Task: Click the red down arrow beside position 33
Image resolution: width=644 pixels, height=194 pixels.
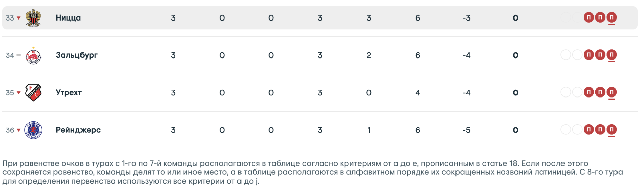Action: coord(19,18)
